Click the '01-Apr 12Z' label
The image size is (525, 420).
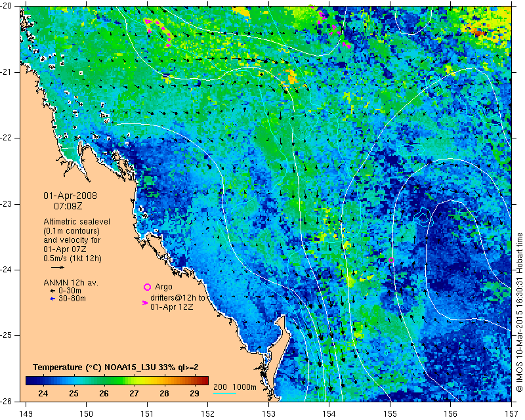(x=171, y=306)
